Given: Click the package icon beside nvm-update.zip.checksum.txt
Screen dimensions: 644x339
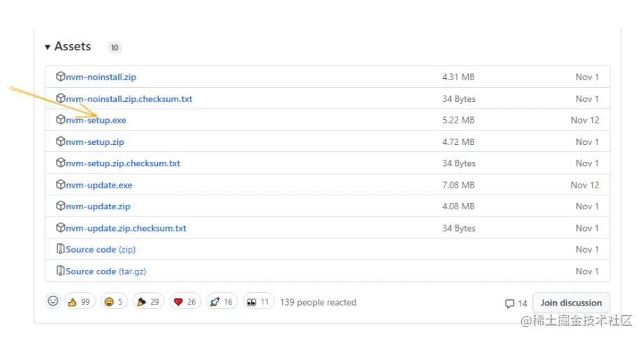Looking at the screenshot, I should (x=60, y=227).
